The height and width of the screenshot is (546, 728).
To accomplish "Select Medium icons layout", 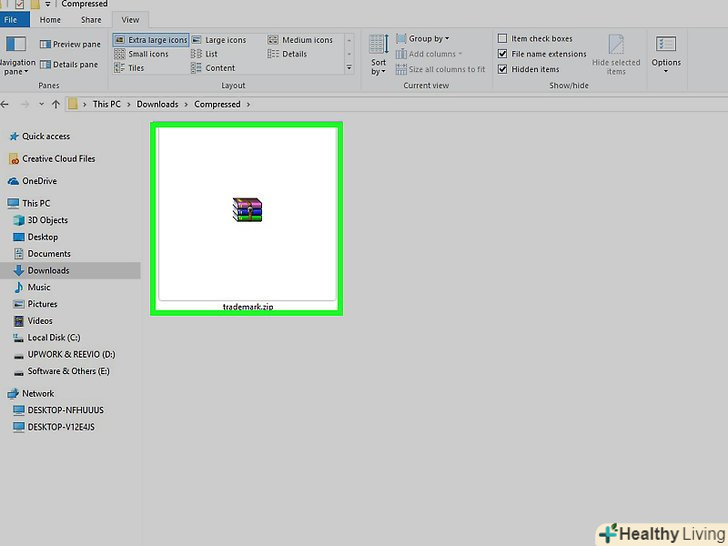I will [x=300, y=40].
